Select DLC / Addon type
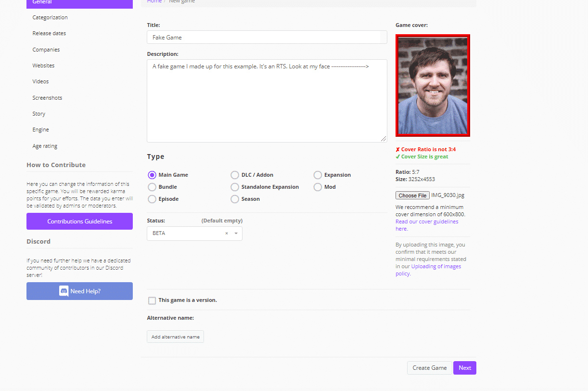 point(235,175)
